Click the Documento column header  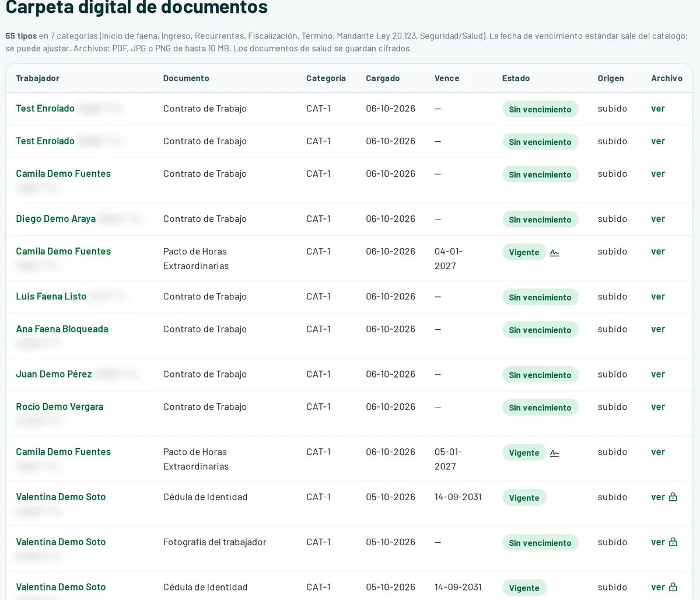tap(186, 78)
